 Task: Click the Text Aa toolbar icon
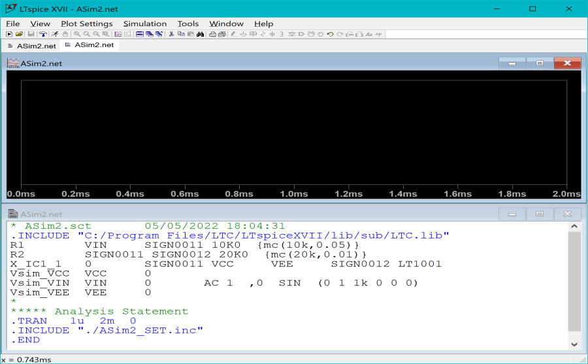pyautogui.click(x=368, y=34)
